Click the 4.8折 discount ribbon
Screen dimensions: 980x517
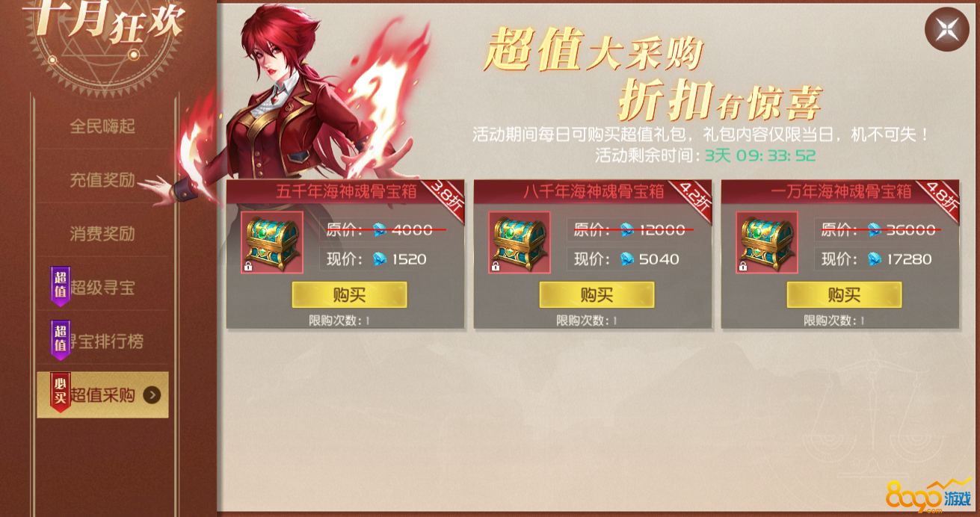coord(937,198)
